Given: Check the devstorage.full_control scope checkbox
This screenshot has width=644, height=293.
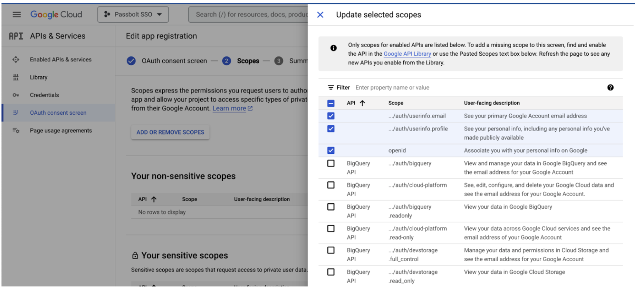Looking at the screenshot, I should pos(331,250).
